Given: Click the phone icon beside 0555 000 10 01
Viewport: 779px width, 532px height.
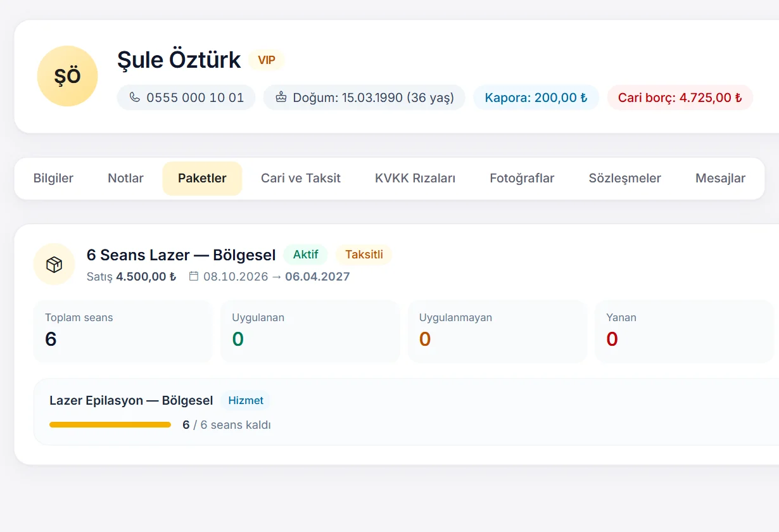Looking at the screenshot, I should 134,98.
